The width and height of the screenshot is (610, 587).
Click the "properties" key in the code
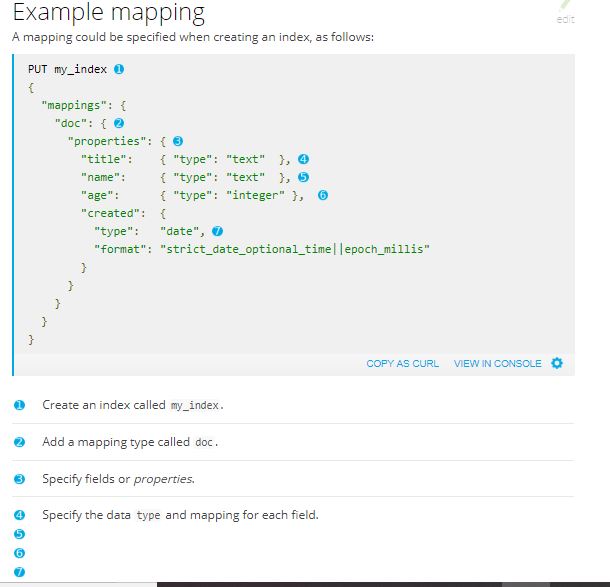(x=107, y=141)
